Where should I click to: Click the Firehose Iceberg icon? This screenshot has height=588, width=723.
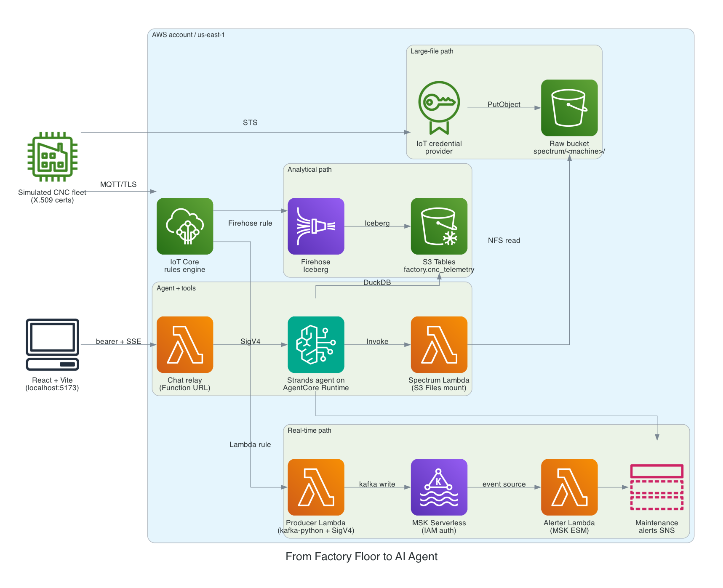tap(316, 226)
